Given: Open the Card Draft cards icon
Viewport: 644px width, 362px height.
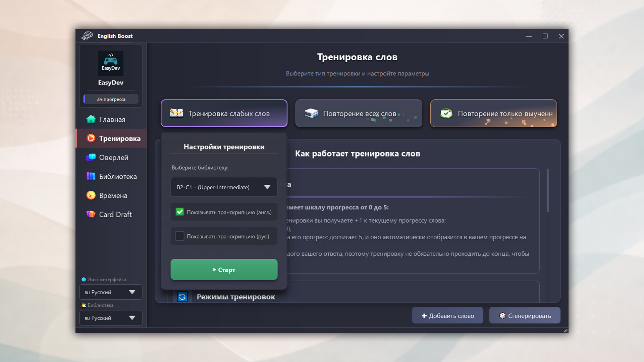Looking at the screenshot, I should [x=91, y=214].
